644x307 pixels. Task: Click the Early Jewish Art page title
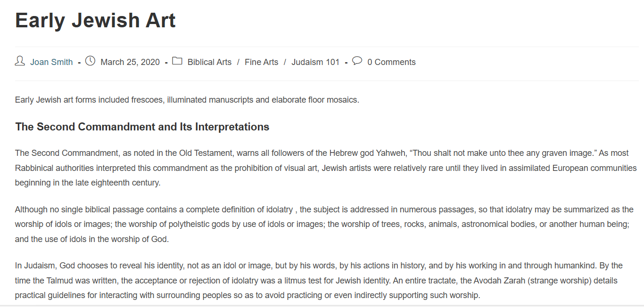click(x=95, y=20)
